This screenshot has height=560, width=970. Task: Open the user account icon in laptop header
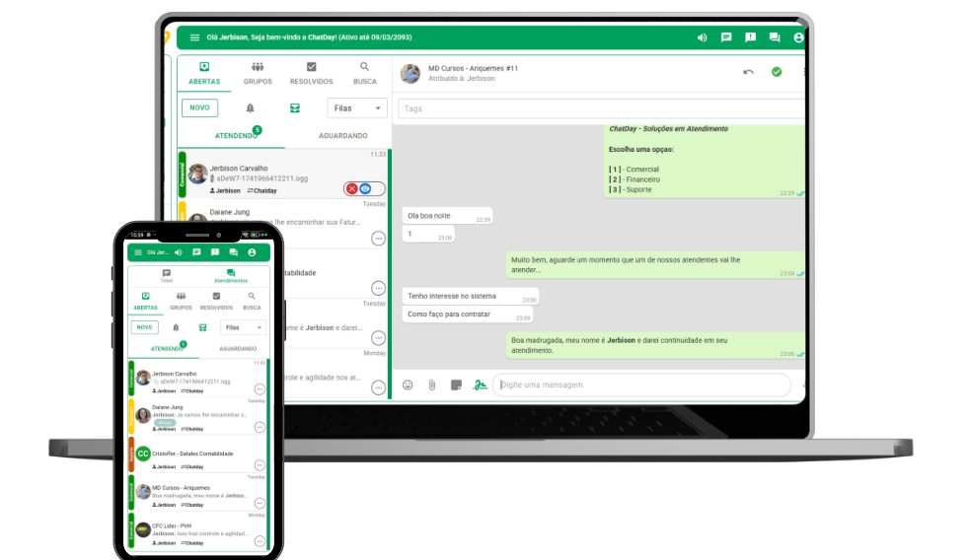click(x=798, y=37)
